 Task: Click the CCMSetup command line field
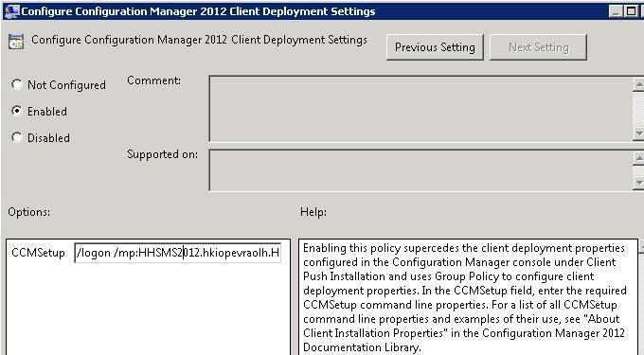click(178, 253)
